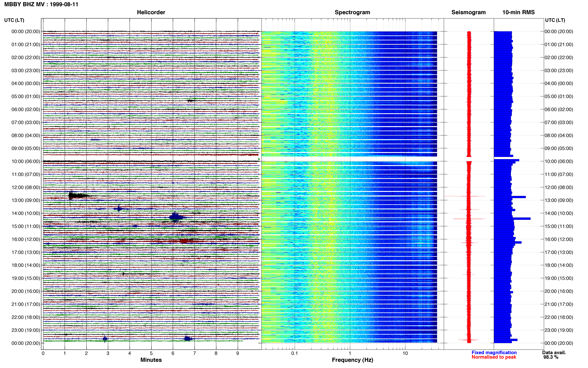Viewport: 588px width, 368px height.
Task: Click the "10" frequency tick label
Action: pyautogui.click(x=405, y=353)
